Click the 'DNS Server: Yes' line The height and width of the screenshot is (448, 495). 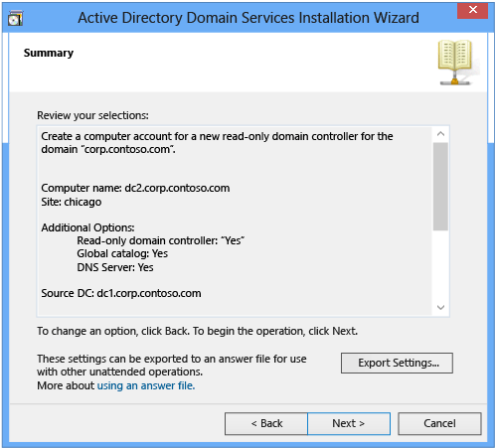click(x=115, y=267)
